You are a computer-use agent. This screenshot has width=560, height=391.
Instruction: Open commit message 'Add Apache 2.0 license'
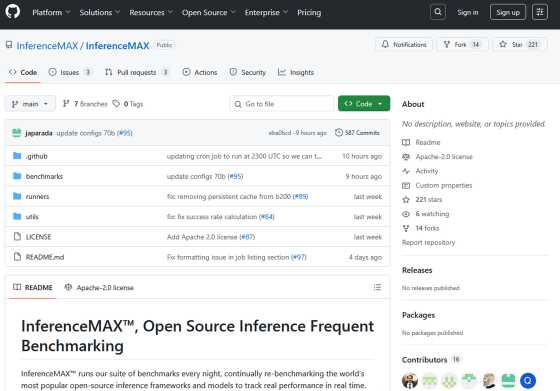202,237
